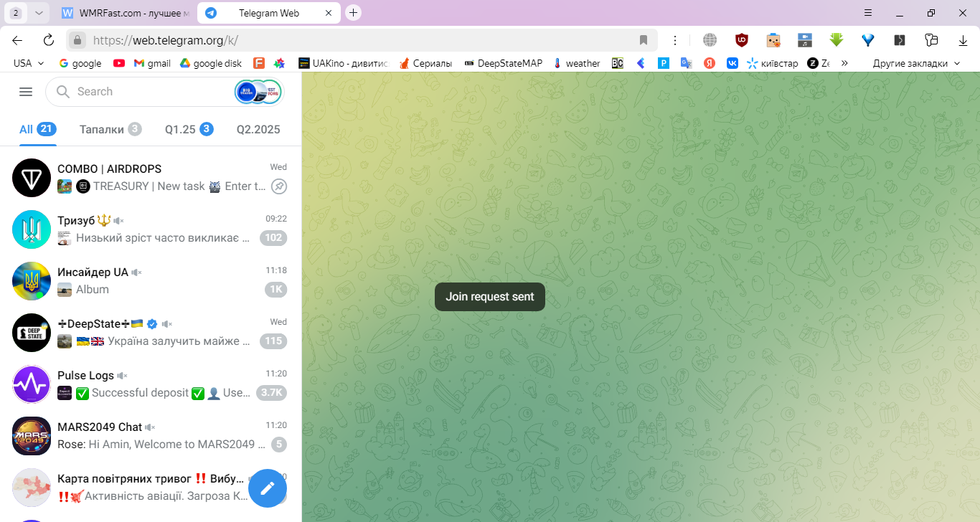The height and width of the screenshot is (522, 980).
Task: Open the google bookmark
Action: pos(80,63)
